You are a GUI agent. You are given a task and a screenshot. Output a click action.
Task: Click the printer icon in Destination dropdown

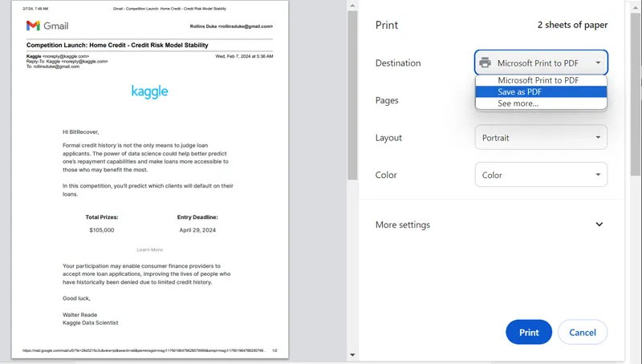[x=485, y=63]
